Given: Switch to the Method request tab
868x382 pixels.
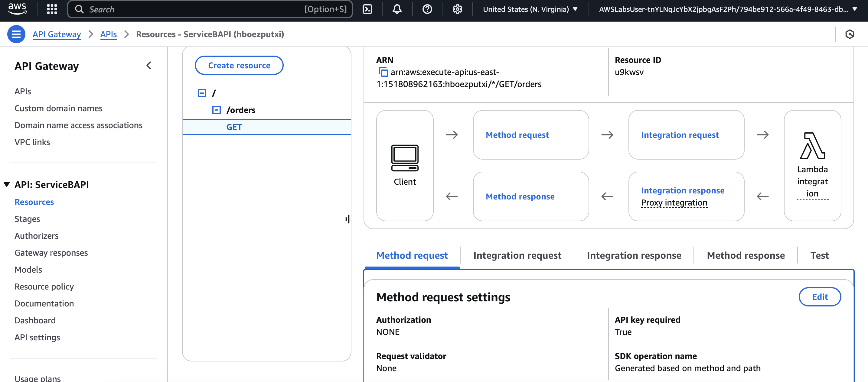Looking at the screenshot, I should (x=412, y=255).
